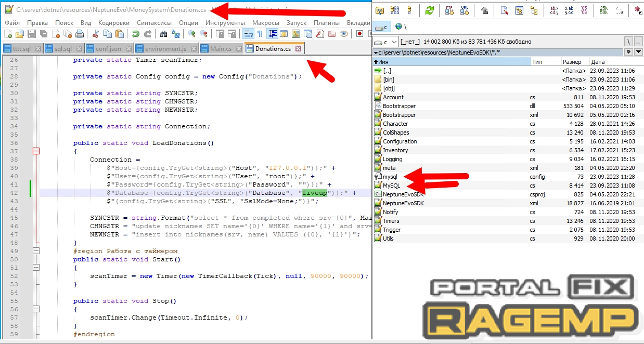
Task: Sort files by name (ab.x cd.y icon)
Action: coord(554,10)
